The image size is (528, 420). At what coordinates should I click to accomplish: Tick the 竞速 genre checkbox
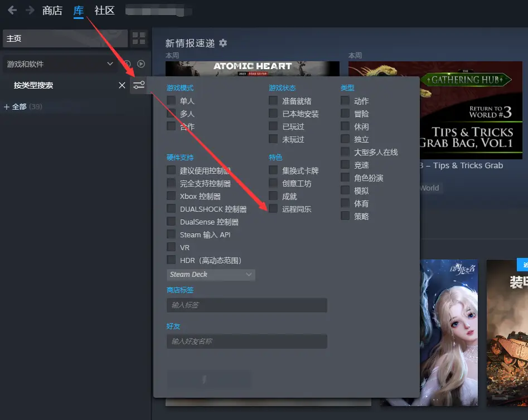345,164
